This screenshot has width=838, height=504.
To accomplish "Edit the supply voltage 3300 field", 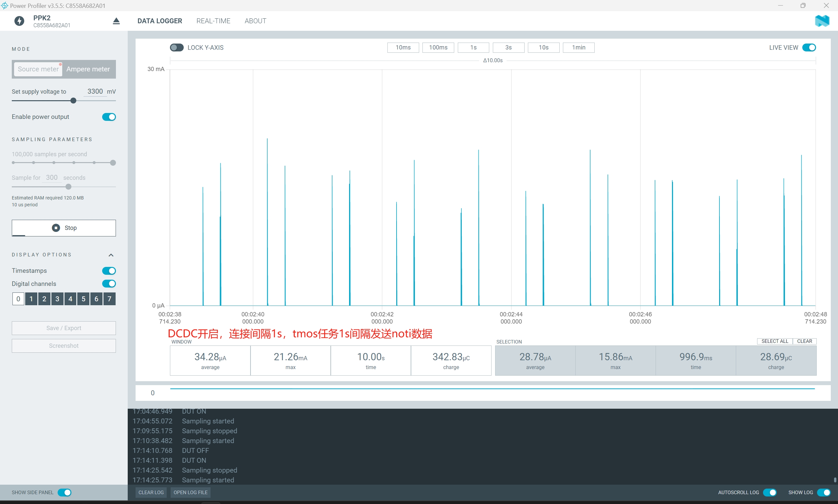I will 95,91.
